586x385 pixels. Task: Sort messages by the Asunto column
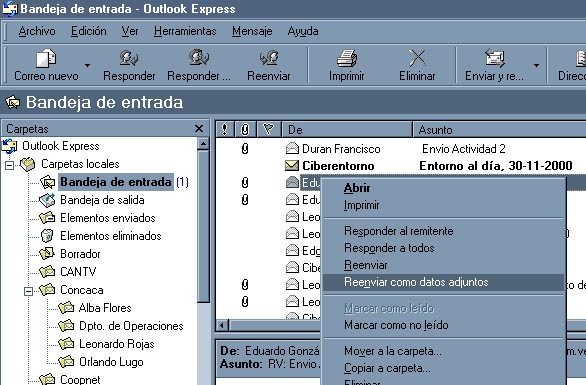pyautogui.click(x=499, y=130)
